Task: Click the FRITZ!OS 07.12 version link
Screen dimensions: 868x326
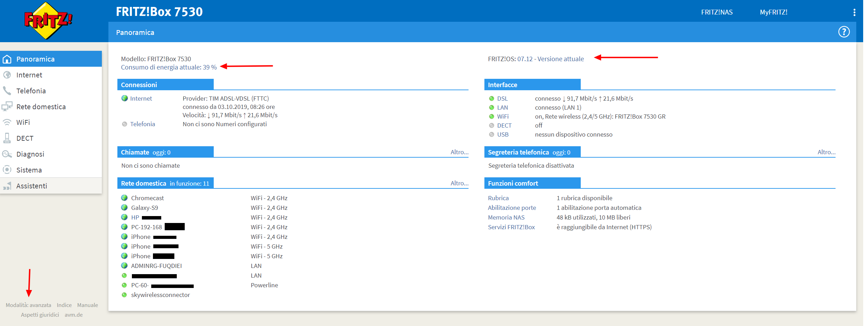Action: (550, 59)
